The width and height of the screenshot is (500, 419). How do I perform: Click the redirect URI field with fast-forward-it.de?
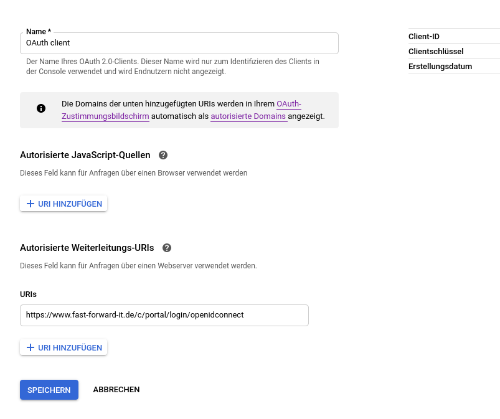pyautogui.click(x=164, y=315)
